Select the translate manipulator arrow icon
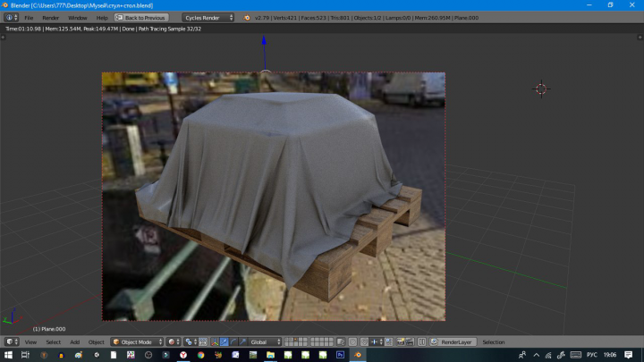 coord(224,341)
